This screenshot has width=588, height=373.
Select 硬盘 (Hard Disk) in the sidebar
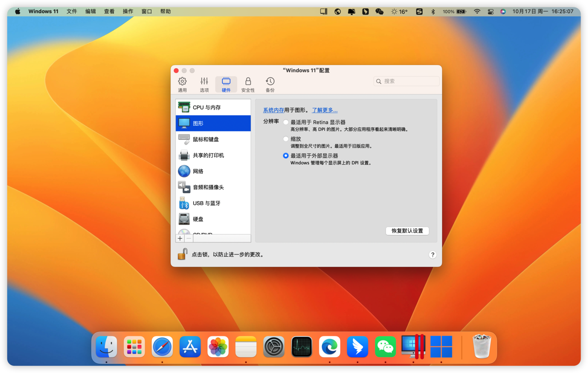click(x=213, y=219)
